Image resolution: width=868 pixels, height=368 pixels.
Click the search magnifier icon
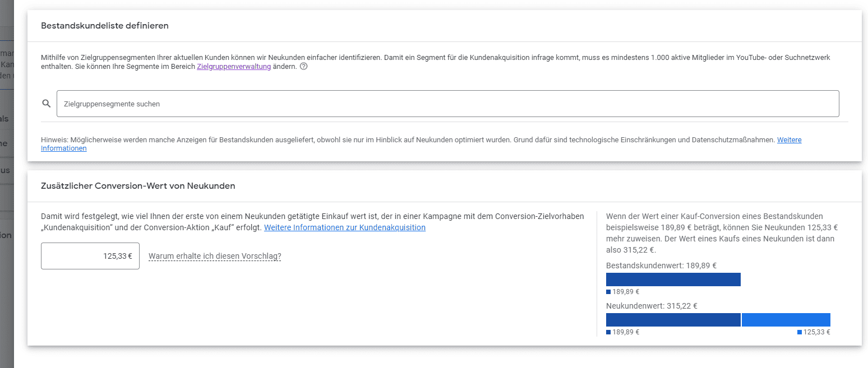click(47, 104)
